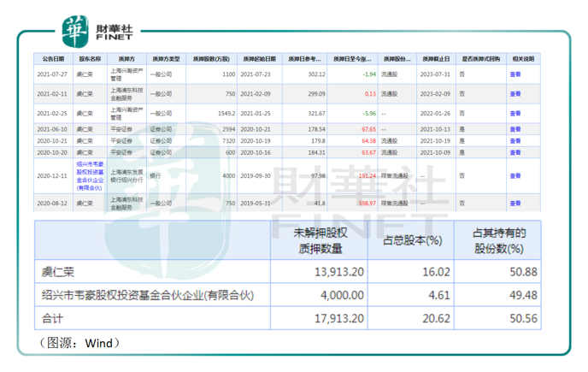Image resolution: width=588 pixels, height=372 pixels.
Task: Select the 2020-12-11 announcement date cell
Action: (52, 175)
